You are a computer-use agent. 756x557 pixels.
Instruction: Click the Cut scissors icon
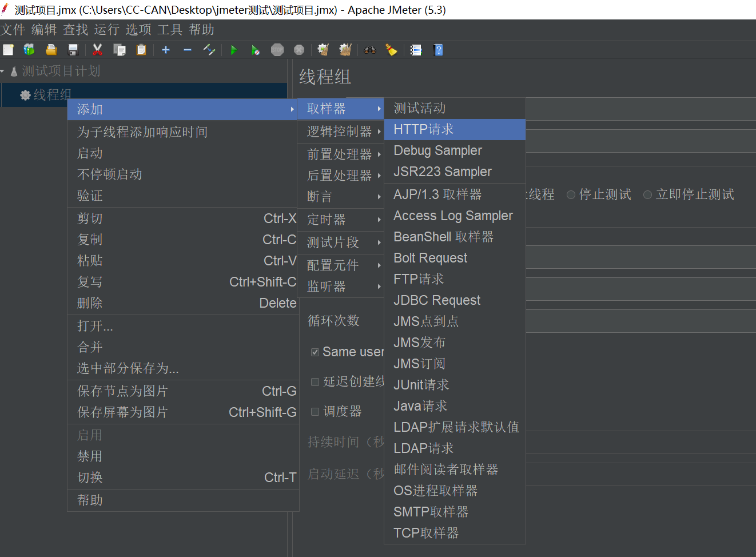(x=98, y=50)
